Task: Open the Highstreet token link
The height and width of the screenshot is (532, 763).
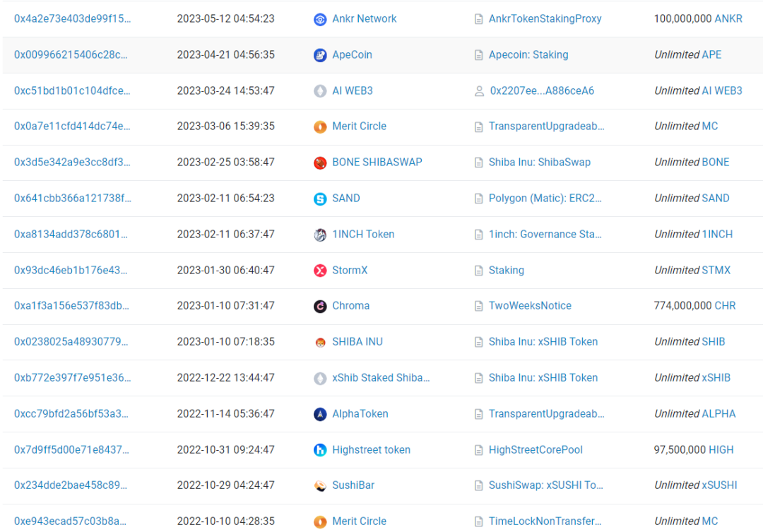Action: [372, 450]
